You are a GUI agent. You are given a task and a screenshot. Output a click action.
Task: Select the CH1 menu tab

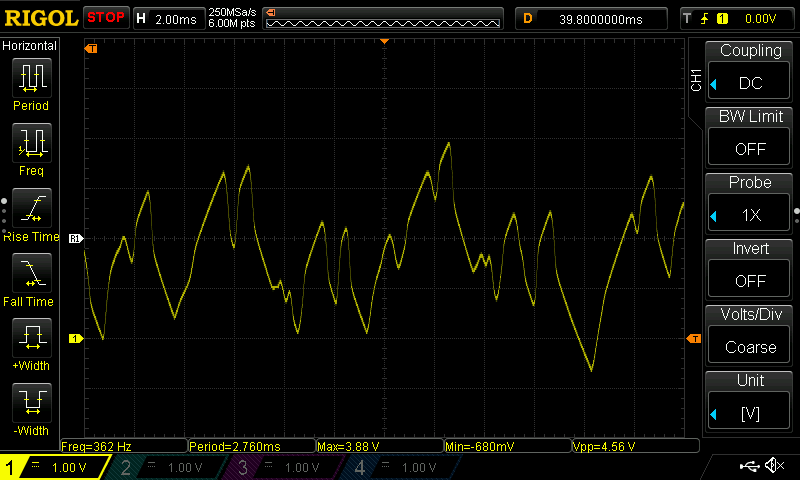click(x=696, y=80)
